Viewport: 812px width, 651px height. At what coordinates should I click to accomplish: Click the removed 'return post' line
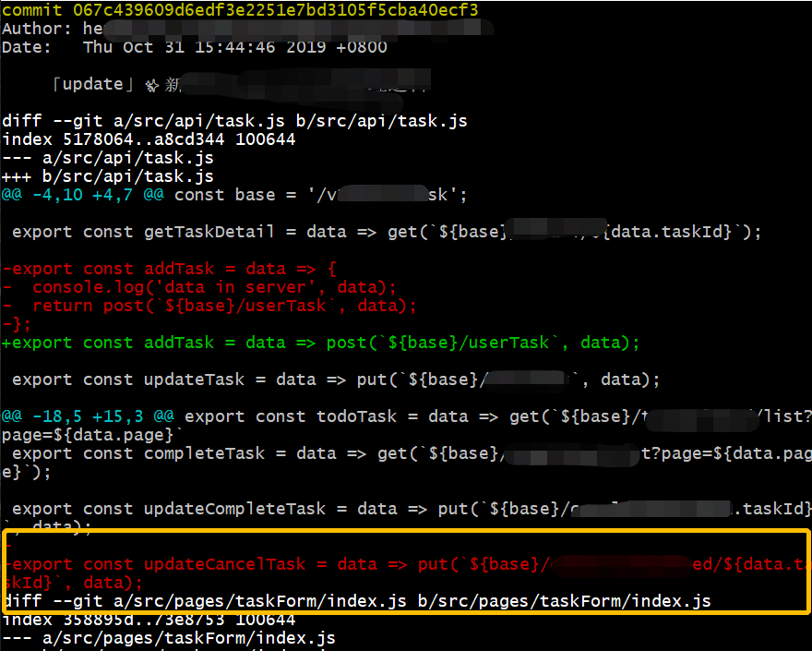click(221, 306)
